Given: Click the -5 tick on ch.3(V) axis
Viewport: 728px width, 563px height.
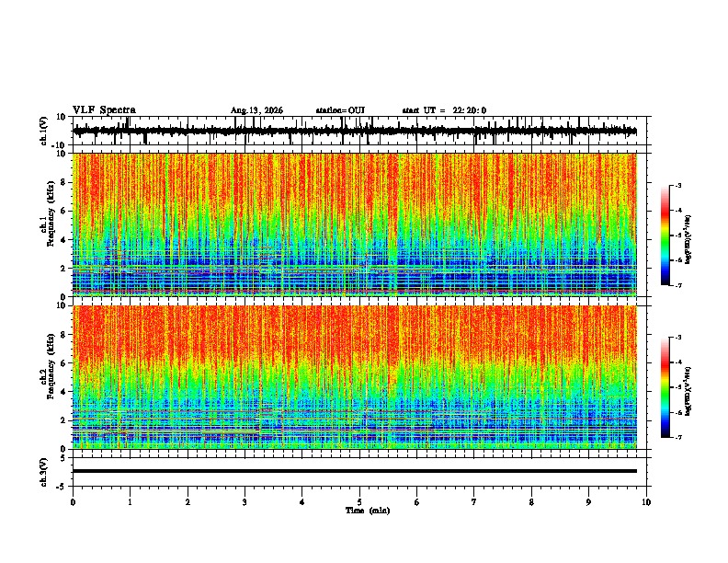Looking at the screenshot, I should 62,487.
